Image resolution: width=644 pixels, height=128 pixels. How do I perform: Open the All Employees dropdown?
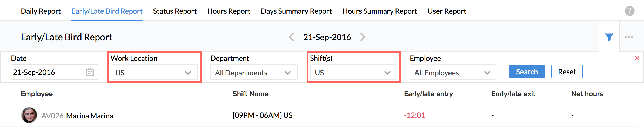(x=453, y=73)
